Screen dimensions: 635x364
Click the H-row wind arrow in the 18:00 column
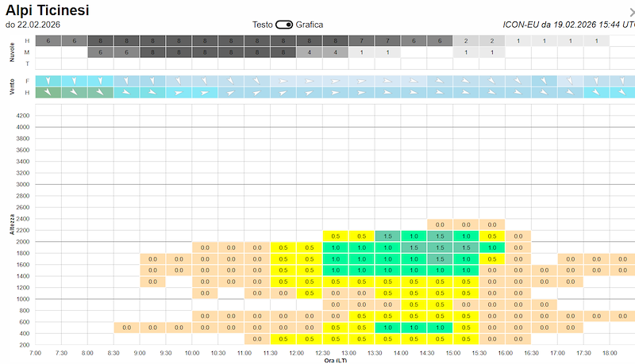622,93
